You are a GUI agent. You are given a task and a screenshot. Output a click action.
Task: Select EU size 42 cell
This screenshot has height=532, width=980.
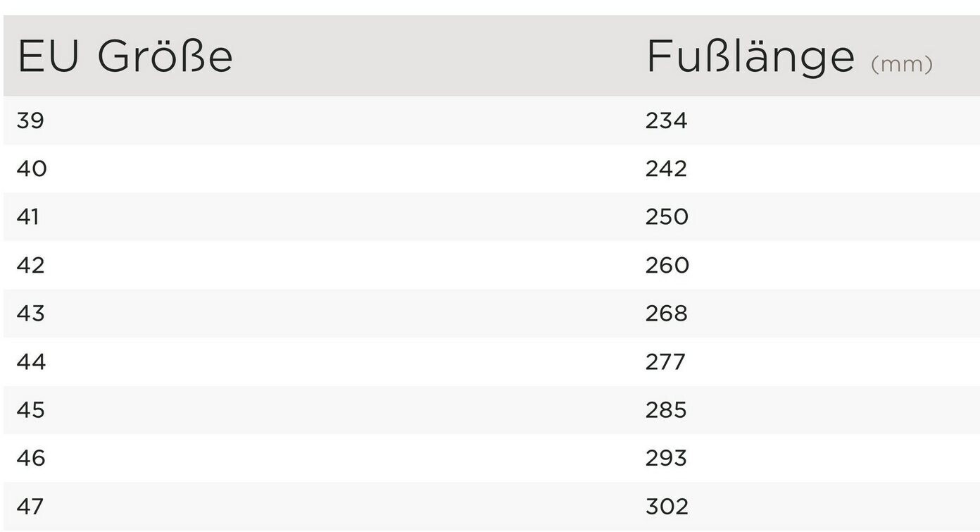pos(31,266)
